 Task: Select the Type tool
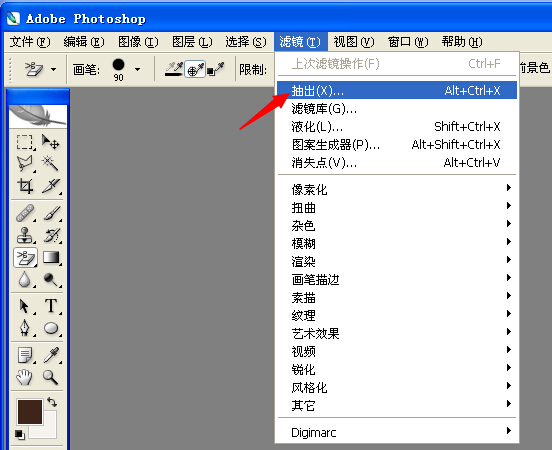click(51, 306)
